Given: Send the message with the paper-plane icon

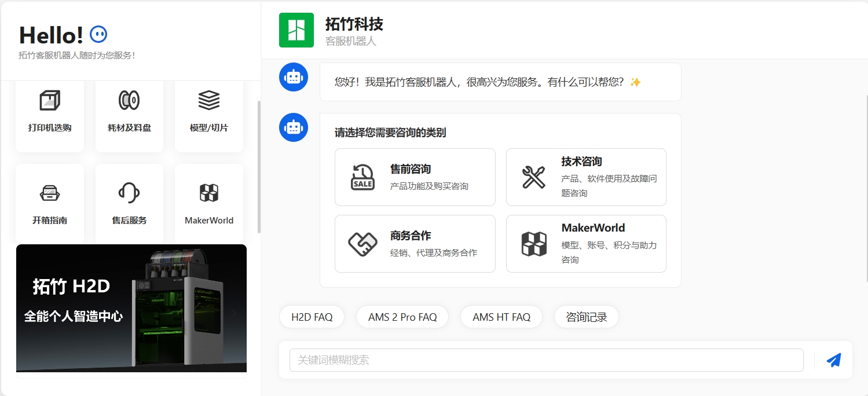Looking at the screenshot, I should tap(833, 360).
